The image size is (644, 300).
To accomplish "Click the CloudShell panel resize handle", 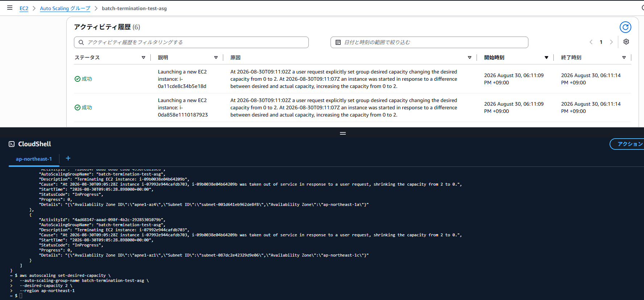I will tap(343, 133).
